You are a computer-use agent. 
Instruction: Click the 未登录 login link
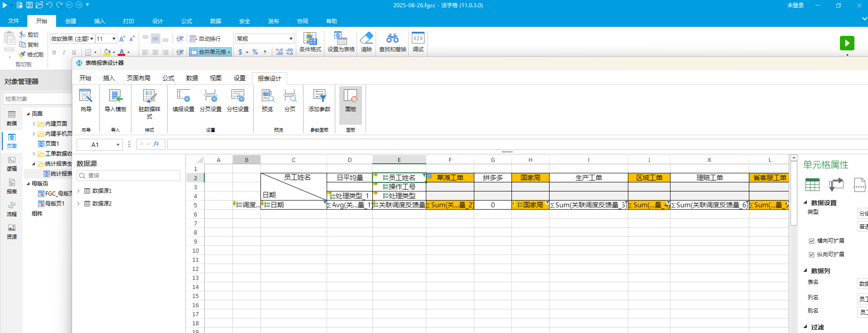[796, 5]
